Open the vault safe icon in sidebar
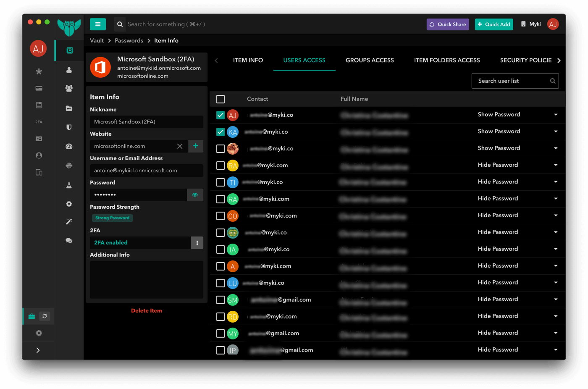 (x=69, y=50)
